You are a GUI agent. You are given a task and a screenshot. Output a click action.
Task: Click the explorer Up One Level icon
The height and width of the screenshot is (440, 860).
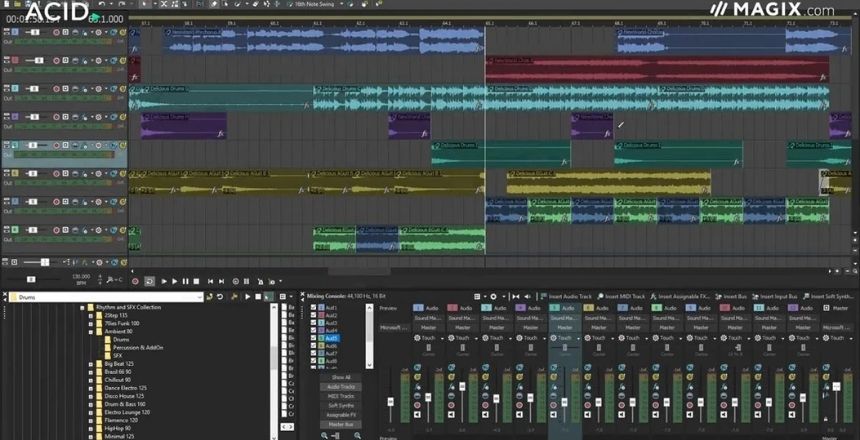(210, 297)
